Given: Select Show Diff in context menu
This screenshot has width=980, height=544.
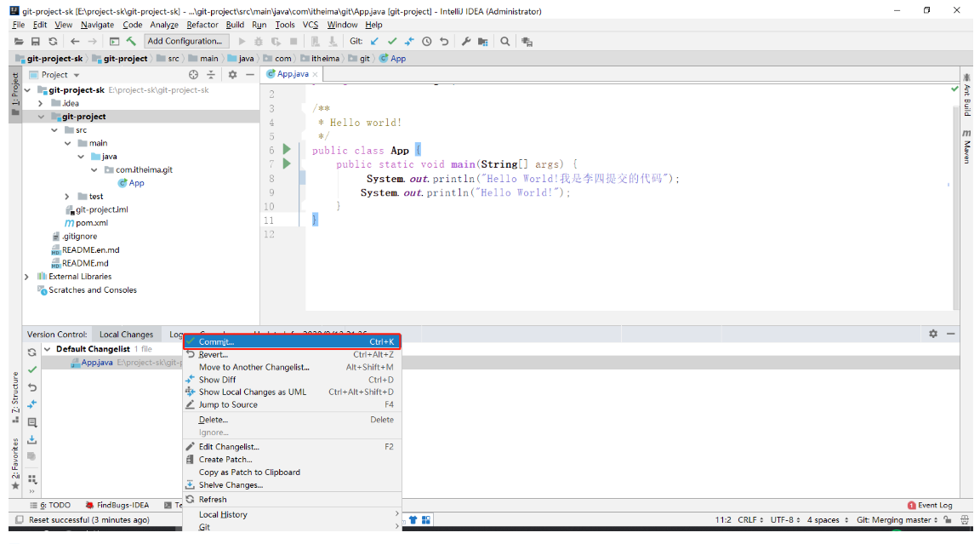Looking at the screenshot, I should (x=292, y=380).
